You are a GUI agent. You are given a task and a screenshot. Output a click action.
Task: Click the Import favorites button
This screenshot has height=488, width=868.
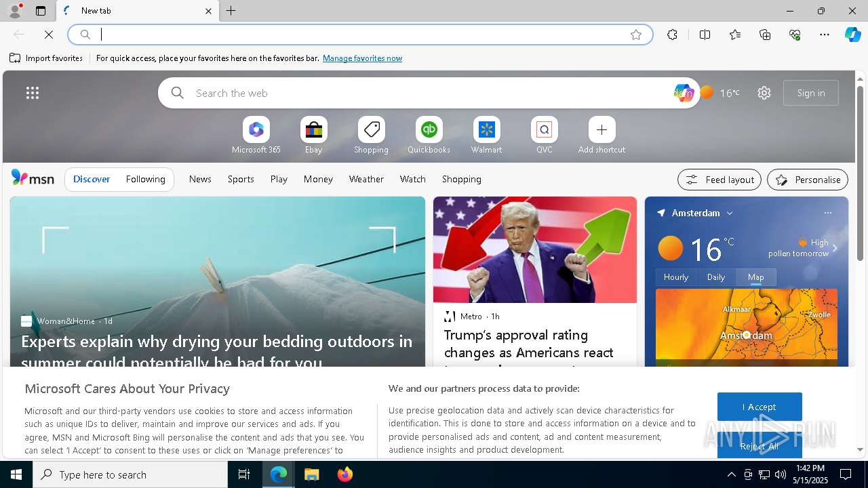46,58
